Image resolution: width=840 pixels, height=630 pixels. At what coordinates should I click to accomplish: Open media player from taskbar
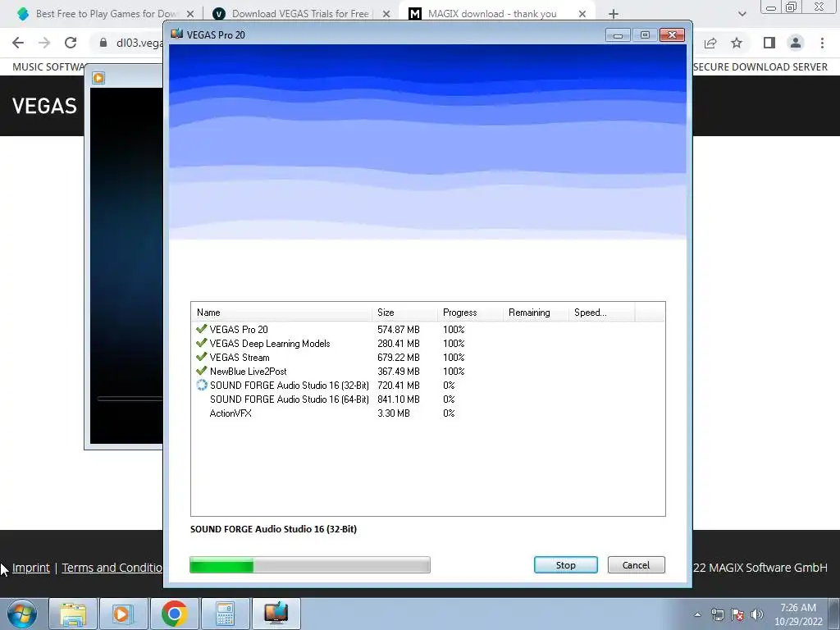point(122,614)
